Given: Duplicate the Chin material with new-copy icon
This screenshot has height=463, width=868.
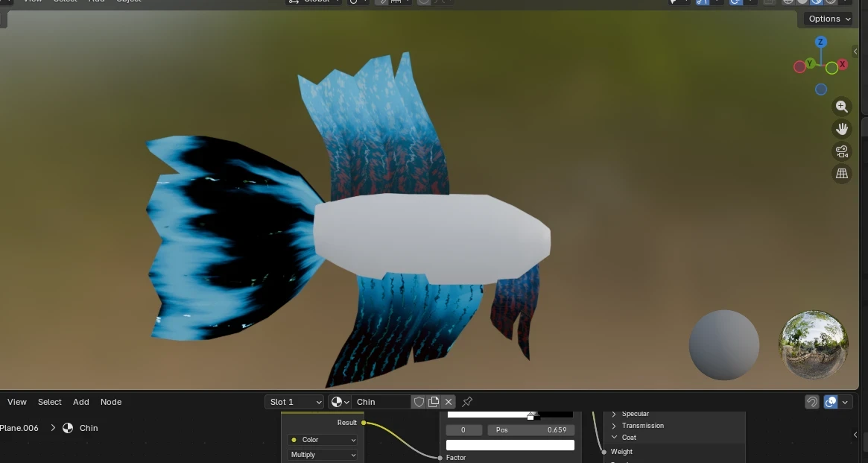Looking at the screenshot, I should (434, 402).
